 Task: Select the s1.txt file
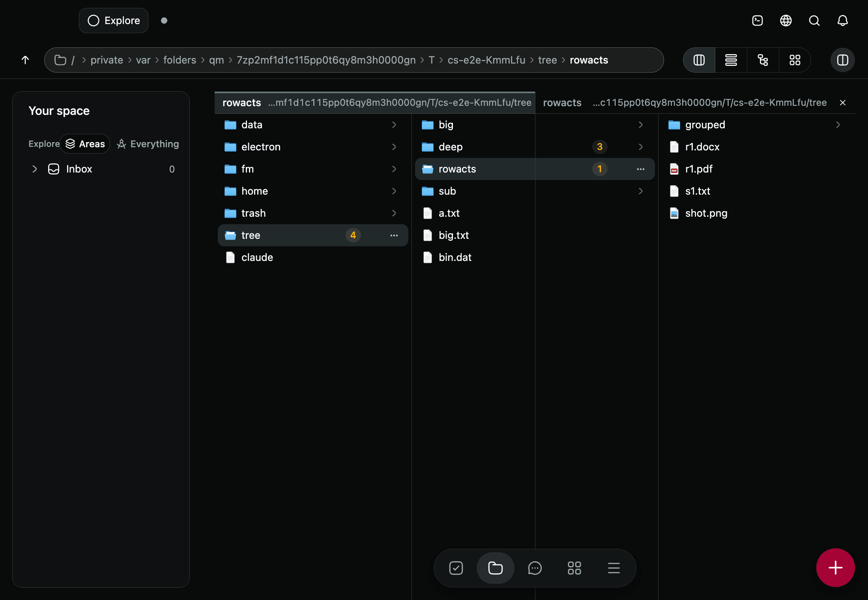pos(758,191)
